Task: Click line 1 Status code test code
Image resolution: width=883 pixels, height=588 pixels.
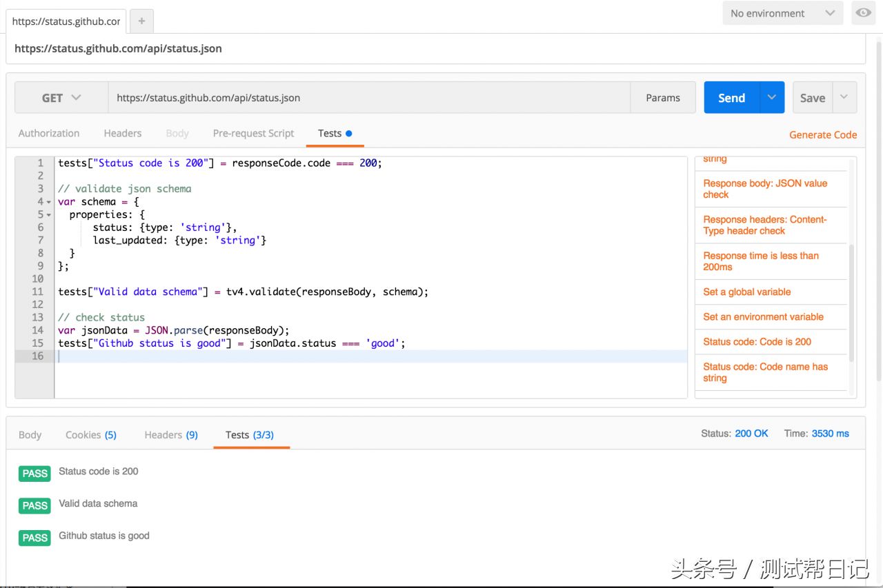Action: pos(220,163)
